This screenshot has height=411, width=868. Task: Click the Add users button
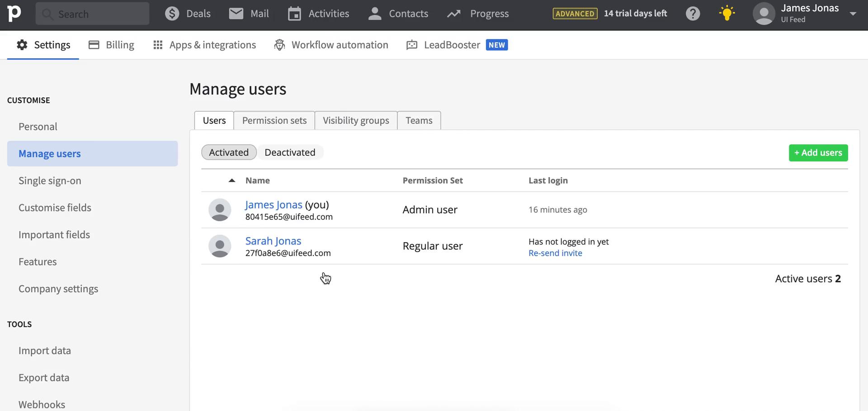(818, 153)
